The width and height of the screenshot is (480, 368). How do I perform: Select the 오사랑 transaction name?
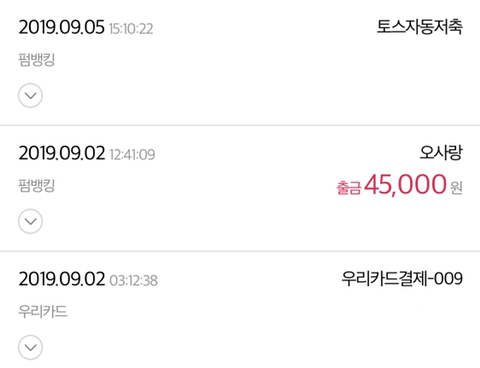[x=441, y=153]
